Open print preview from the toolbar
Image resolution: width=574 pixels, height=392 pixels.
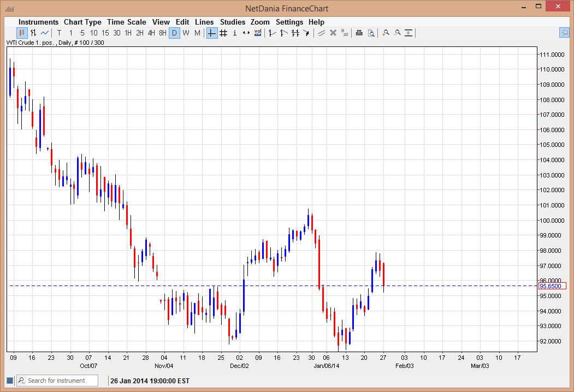click(371, 33)
